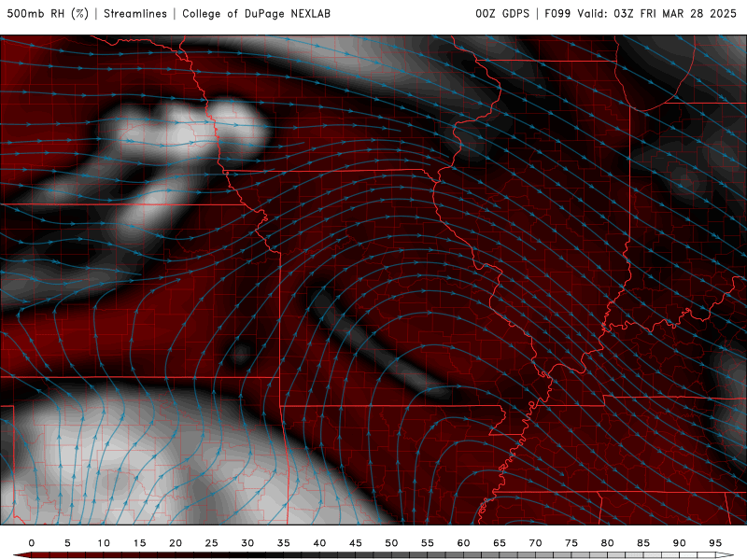The height and width of the screenshot is (560, 747).
Task: Click the colorbar label "0"
Action: (32, 543)
